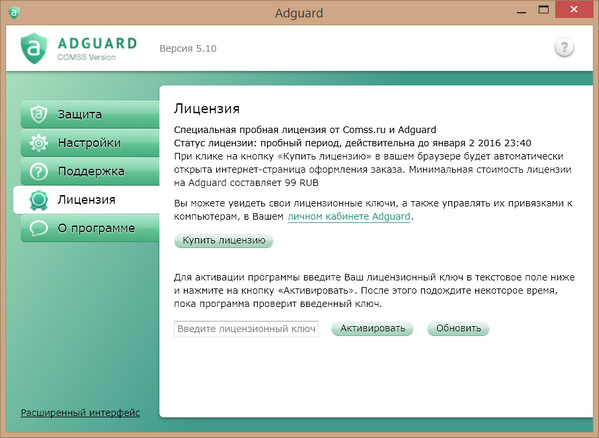599x438 pixels.
Task: Open the Защита section
Action: pos(90,114)
